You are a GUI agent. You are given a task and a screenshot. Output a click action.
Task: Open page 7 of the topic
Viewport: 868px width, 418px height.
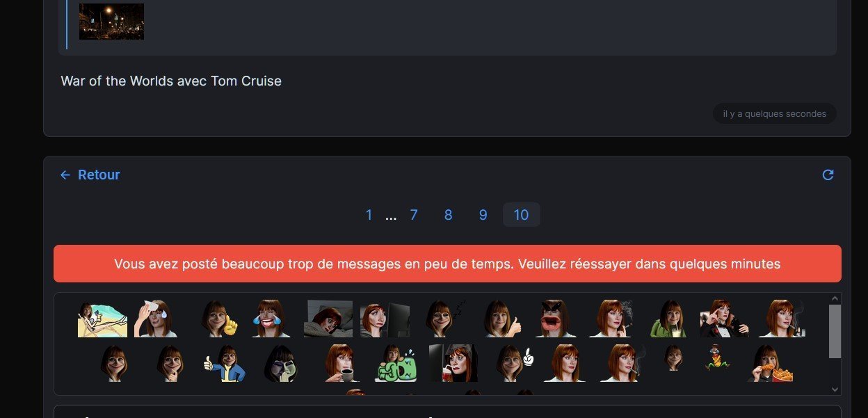(414, 215)
